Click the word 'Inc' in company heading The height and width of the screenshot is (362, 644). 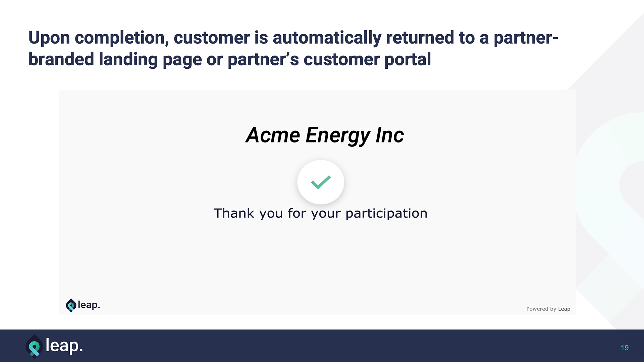click(x=389, y=135)
